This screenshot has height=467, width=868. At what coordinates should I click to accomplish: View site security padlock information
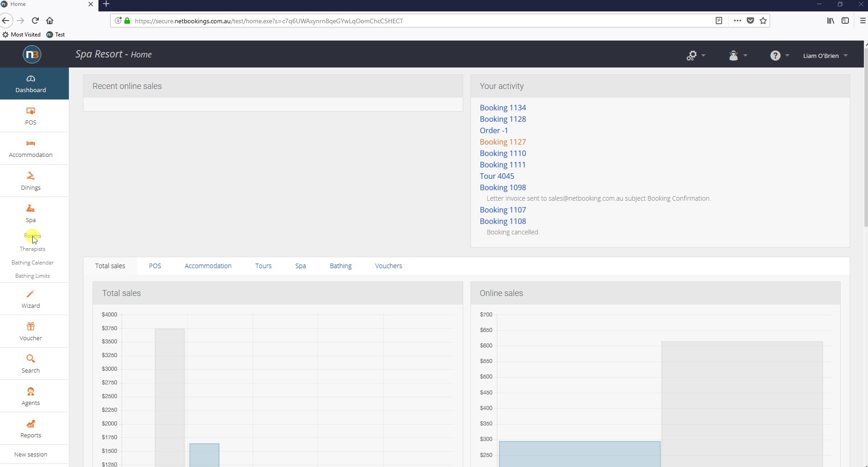[127, 21]
